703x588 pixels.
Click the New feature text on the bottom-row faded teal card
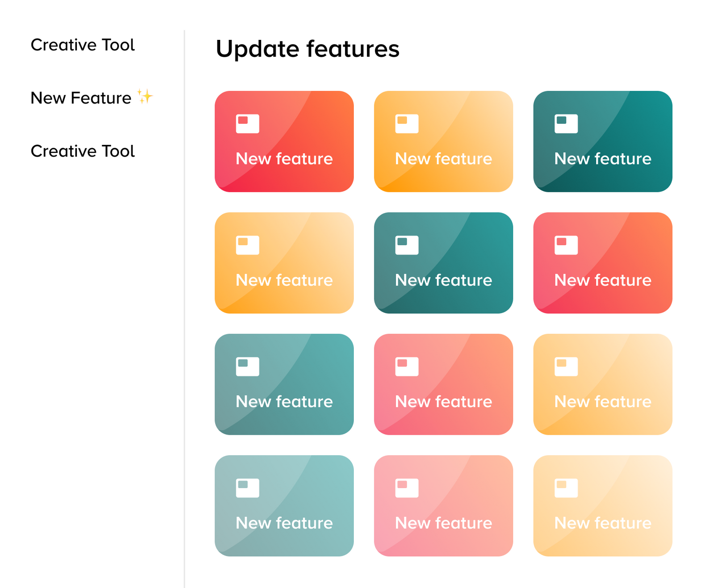point(284,523)
